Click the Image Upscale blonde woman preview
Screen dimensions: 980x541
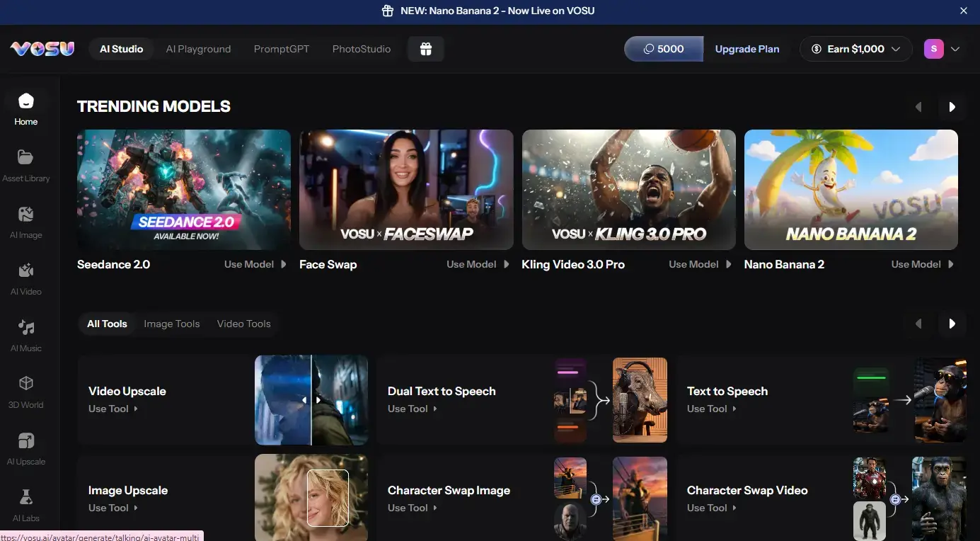pyautogui.click(x=311, y=498)
